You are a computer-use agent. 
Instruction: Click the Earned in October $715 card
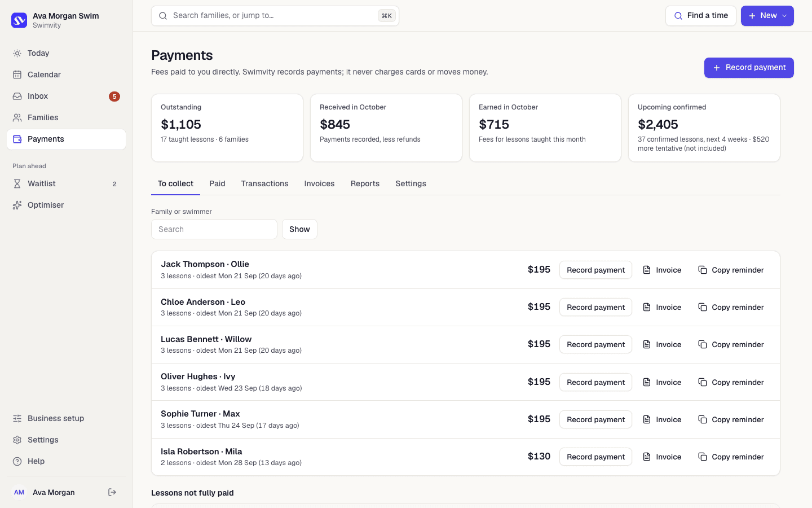545,128
